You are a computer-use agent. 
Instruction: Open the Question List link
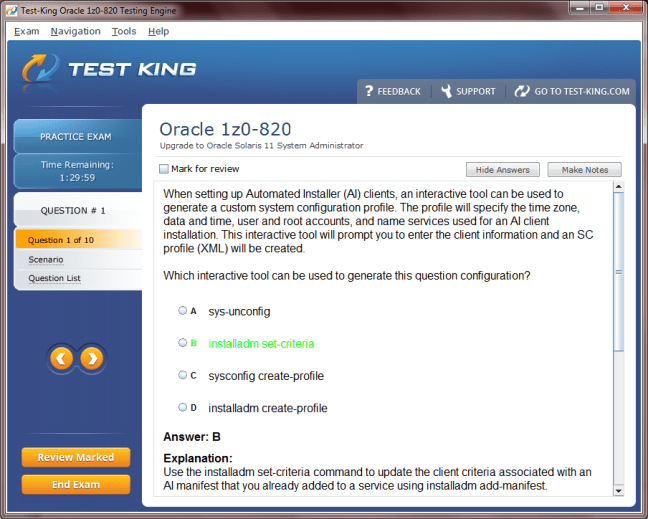[x=55, y=278]
